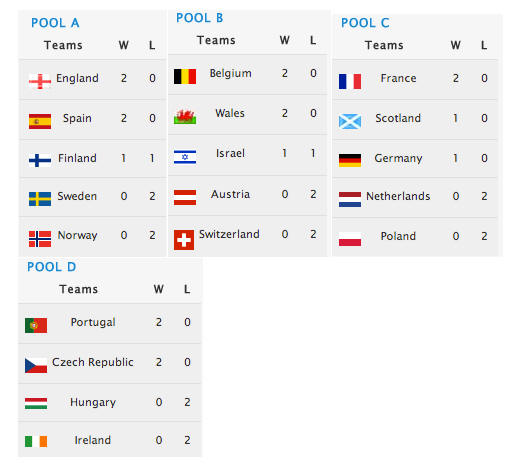Click the Norway flag icon

click(x=40, y=239)
